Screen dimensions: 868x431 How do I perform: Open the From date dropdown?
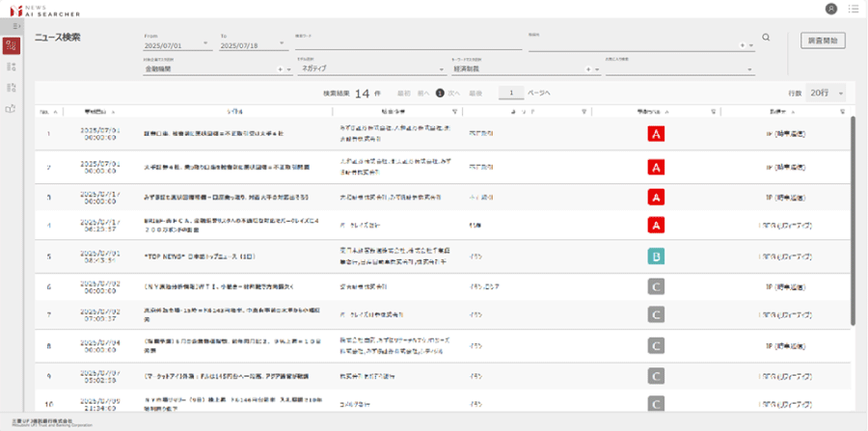tap(205, 44)
